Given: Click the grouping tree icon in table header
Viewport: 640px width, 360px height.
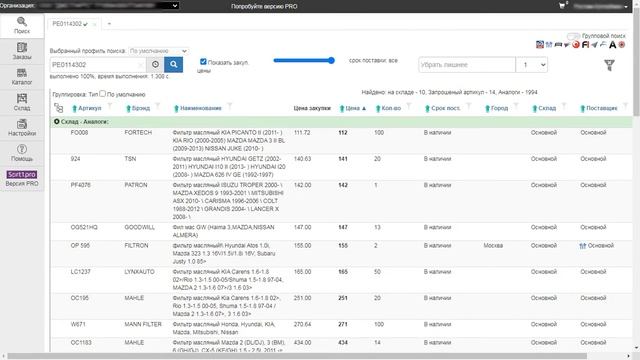Looking at the screenshot, I should coord(59,108).
